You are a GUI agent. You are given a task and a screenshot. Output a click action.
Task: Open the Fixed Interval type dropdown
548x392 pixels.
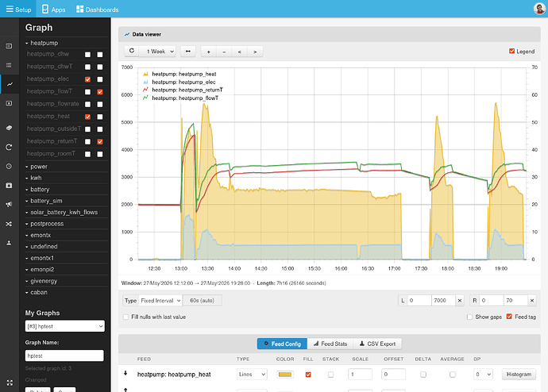160,300
